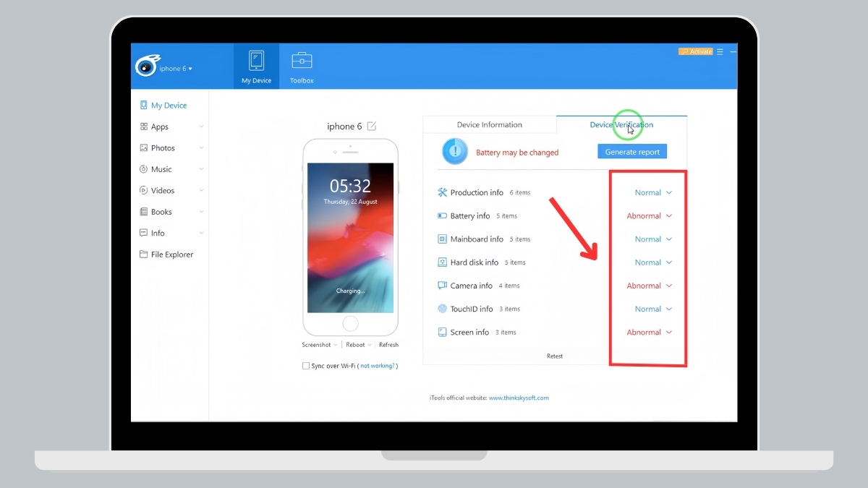Screen dimensions: 868x488
Task: Click the Battery info battery icon
Action: click(x=443, y=215)
